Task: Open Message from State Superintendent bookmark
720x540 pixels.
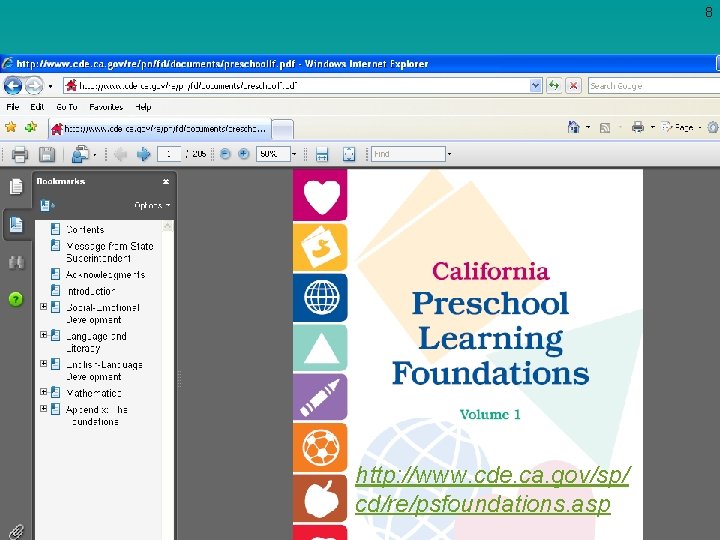Action: pos(110,252)
